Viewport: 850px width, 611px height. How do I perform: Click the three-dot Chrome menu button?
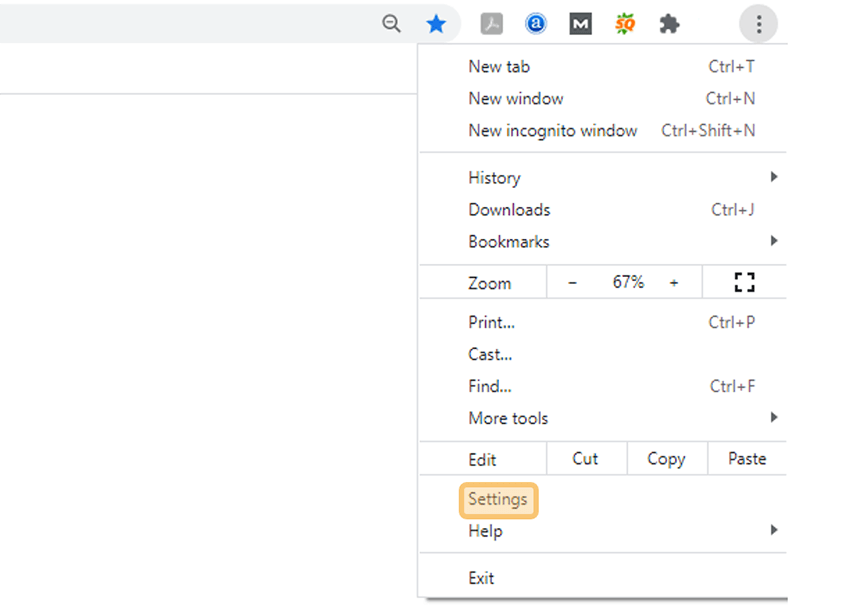[x=758, y=24]
